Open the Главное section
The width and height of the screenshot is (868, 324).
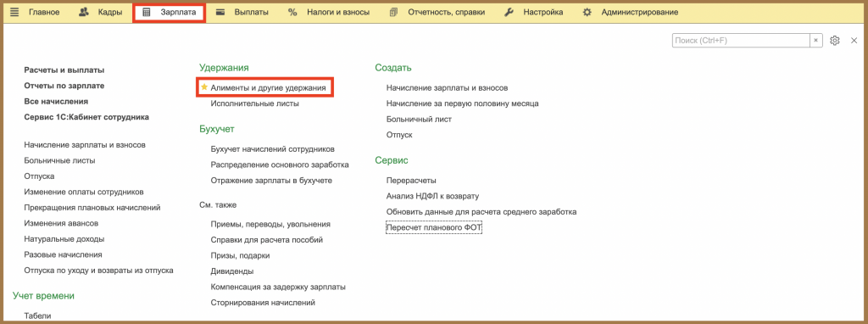44,12
